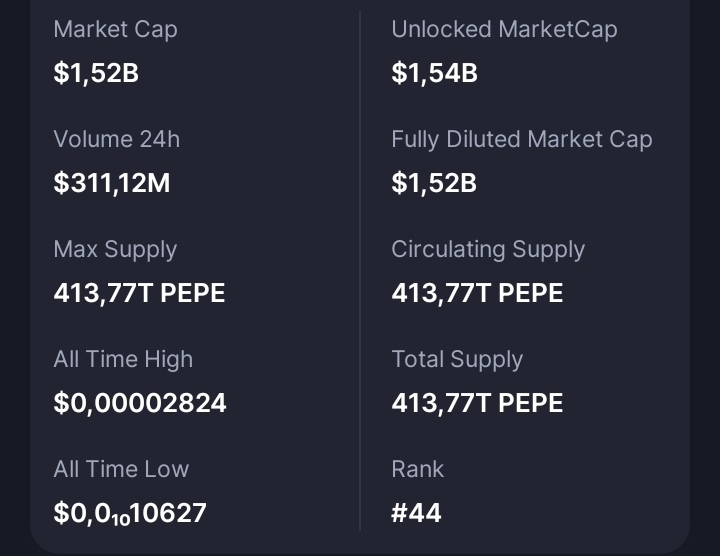
Task: Tap the Total Supply label
Action: [457, 359]
